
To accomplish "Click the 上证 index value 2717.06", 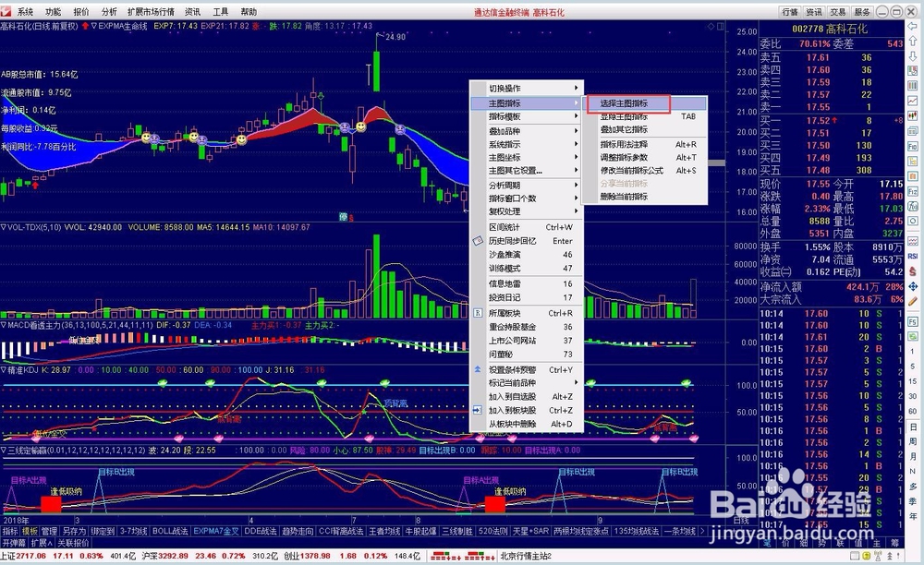I will (x=30, y=556).
